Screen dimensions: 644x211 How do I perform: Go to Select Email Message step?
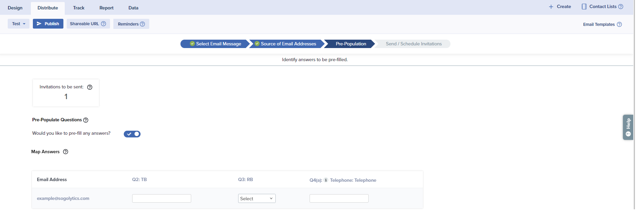pos(215,44)
